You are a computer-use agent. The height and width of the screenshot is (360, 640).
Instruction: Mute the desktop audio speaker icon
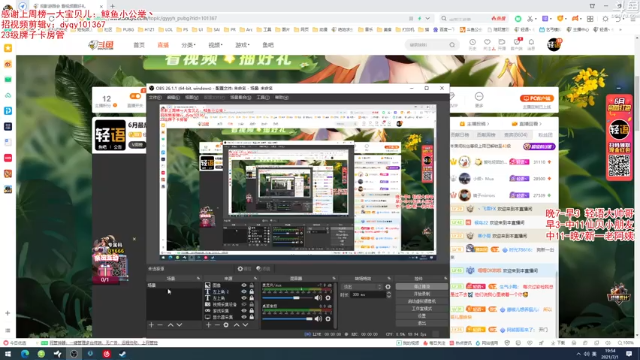coord(318,319)
